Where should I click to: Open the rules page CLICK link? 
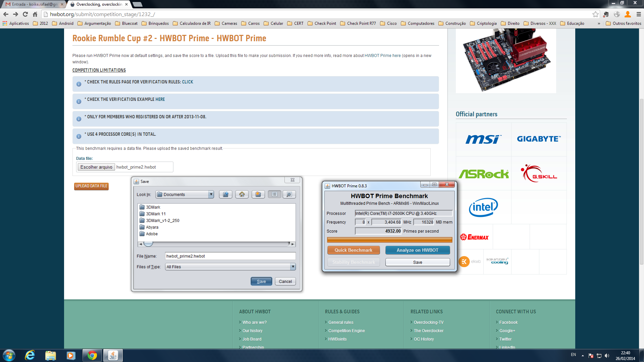point(187,82)
